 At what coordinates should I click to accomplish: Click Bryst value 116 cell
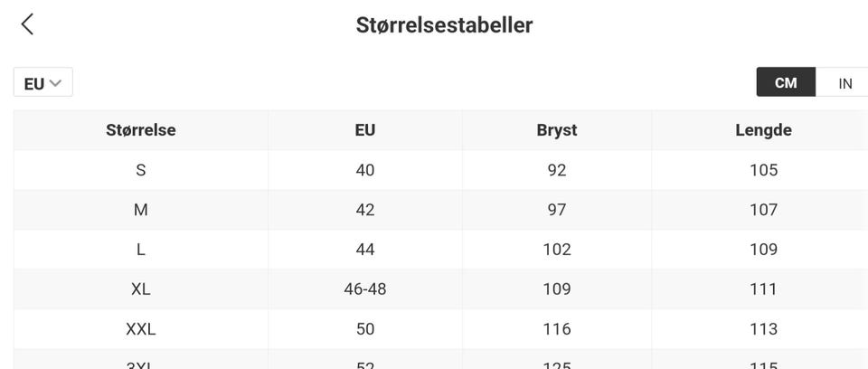557,329
